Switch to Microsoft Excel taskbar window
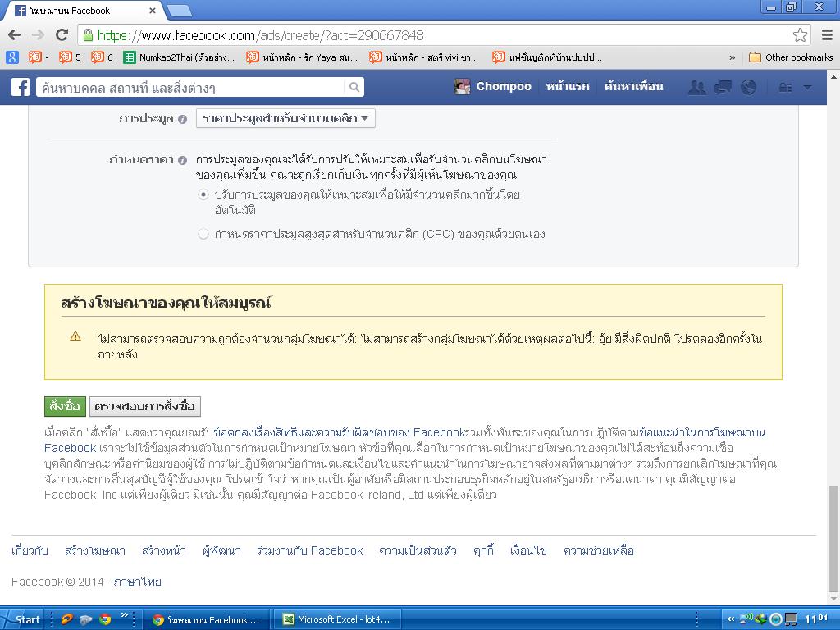The width and height of the screenshot is (840, 630). 336,620
